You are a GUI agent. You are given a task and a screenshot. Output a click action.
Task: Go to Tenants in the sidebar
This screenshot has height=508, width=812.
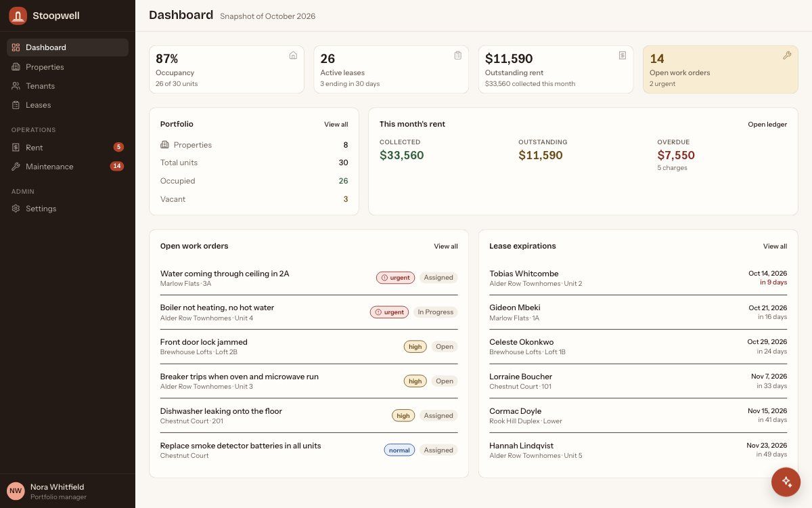(68, 86)
